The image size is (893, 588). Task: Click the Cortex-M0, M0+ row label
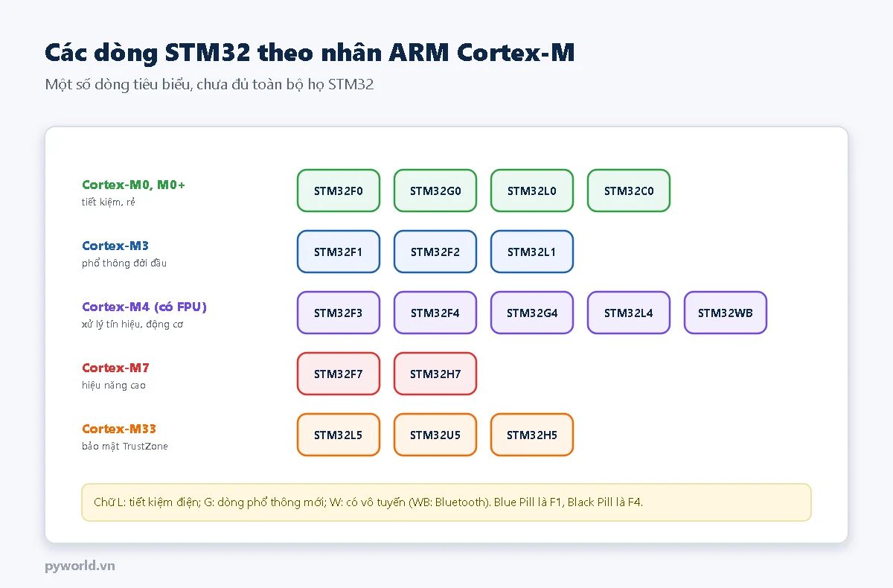(x=133, y=185)
